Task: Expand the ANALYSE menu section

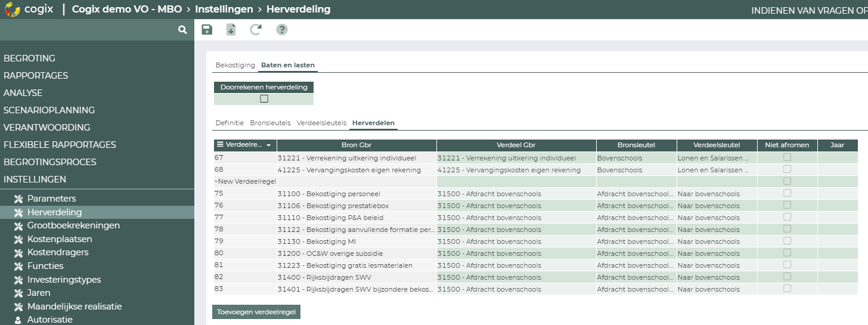Action: click(23, 93)
